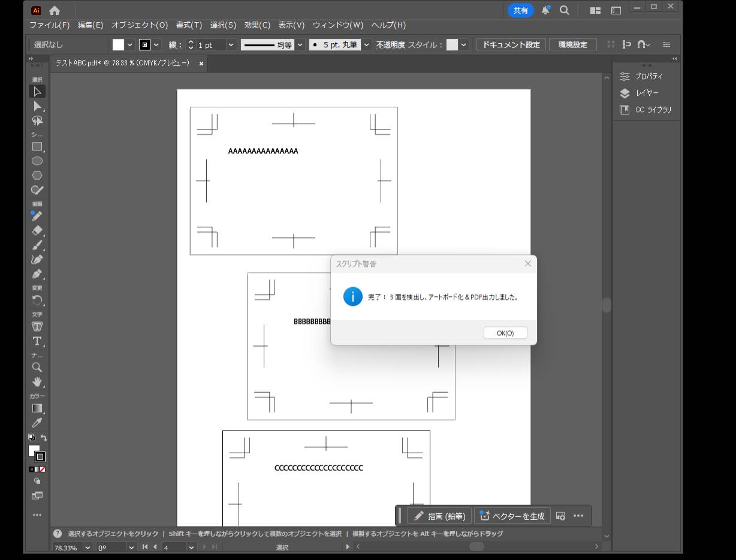
Task: Expand the 5 pt. 丸筆 brush dropdown
Action: click(366, 45)
